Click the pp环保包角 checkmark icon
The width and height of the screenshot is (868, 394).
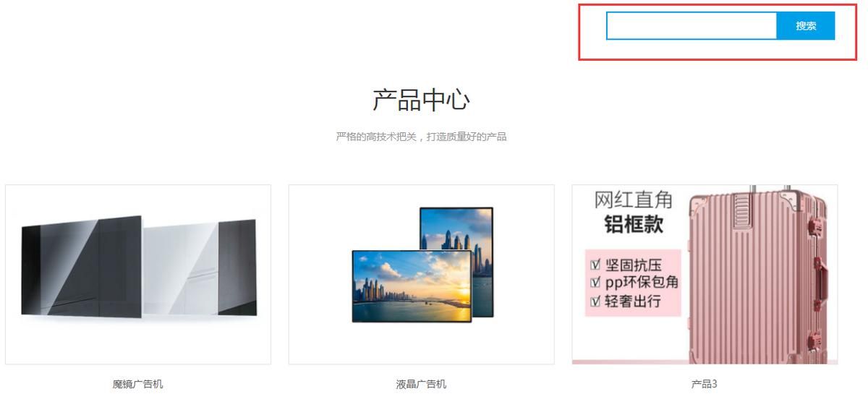pyautogui.click(x=595, y=283)
